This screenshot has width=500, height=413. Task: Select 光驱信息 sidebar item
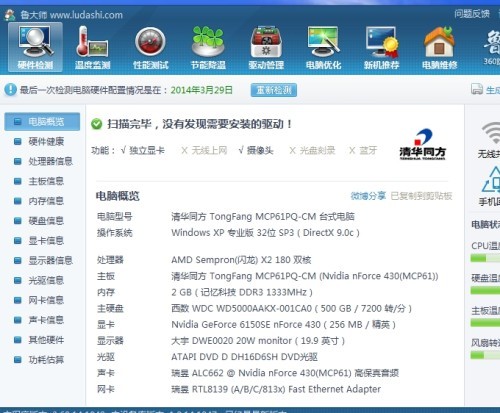pos(42,280)
